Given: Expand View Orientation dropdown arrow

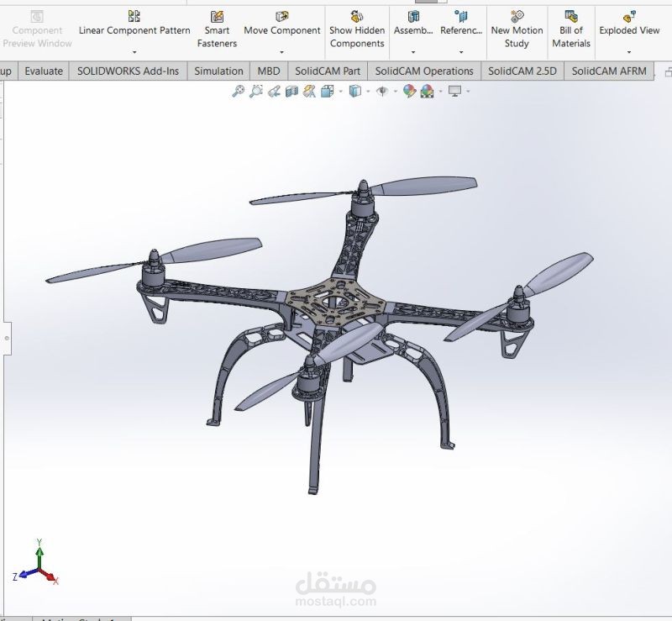Looking at the screenshot, I should click(341, 92).
